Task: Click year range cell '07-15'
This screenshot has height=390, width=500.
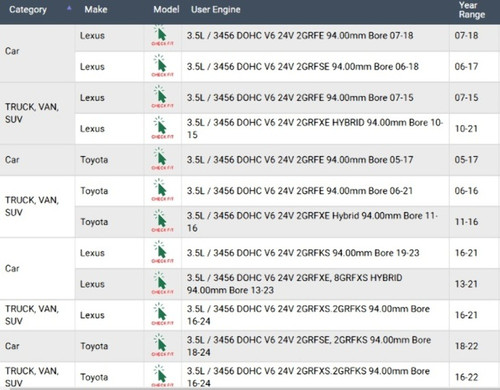Action: tap(466, 98)
